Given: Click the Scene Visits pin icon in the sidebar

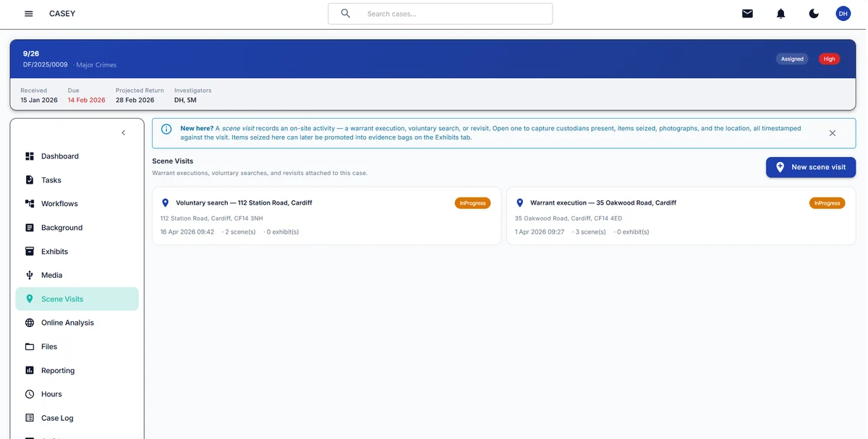Looking at the screenshot, I should tap(30, 299).
